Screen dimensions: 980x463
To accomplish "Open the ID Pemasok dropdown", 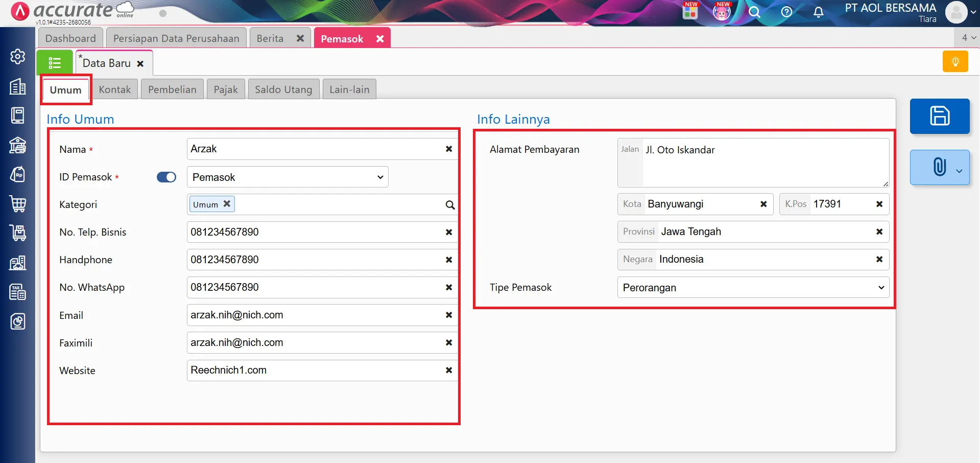I will pyautogui.click(x=288, y=177).
